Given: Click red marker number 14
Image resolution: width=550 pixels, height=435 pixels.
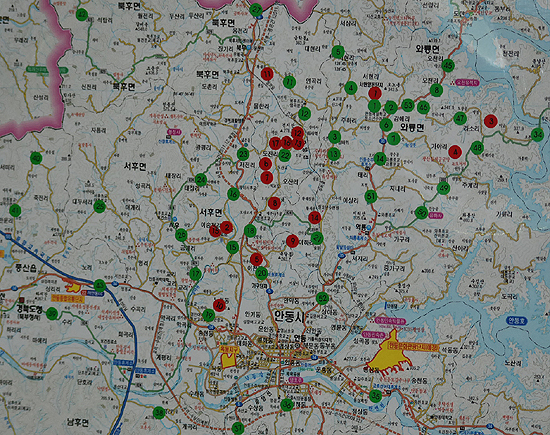Looking at the screenshot, I should [x=315, y=218].
